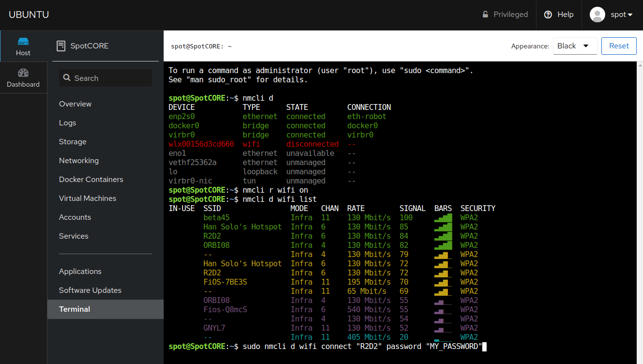Click the GNYL7 SSID entry

[x=214, y=328]
